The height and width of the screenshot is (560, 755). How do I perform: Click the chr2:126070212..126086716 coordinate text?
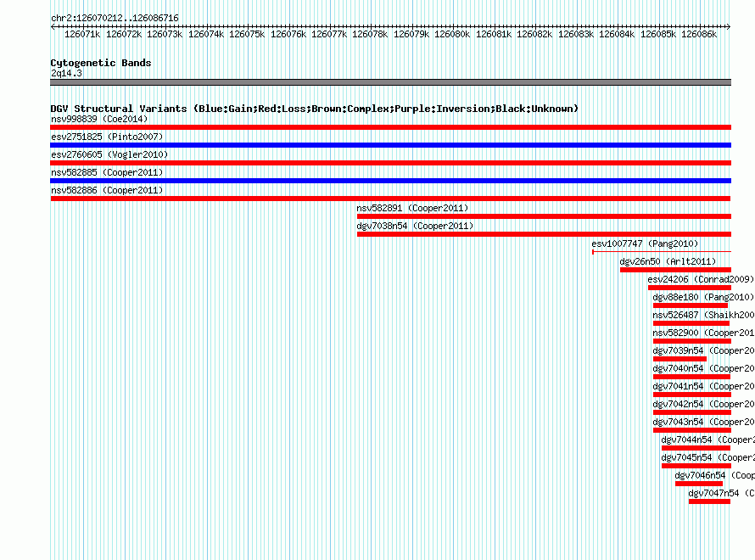tap(115, 18)
